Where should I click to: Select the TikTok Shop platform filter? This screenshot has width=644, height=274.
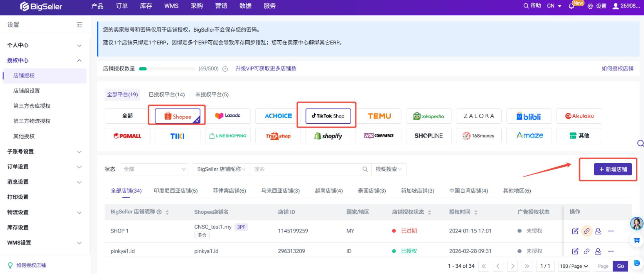[x=328, y=116]
